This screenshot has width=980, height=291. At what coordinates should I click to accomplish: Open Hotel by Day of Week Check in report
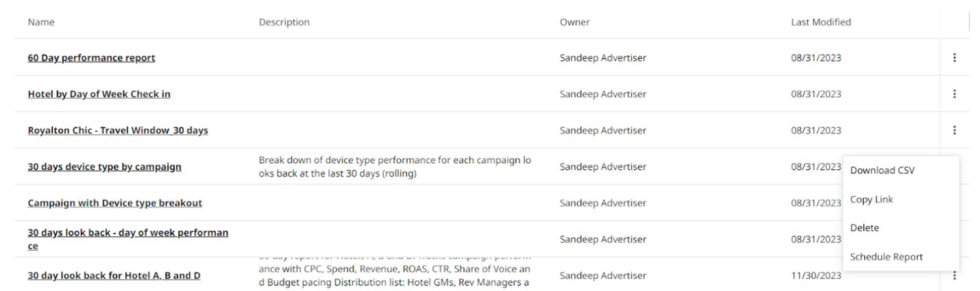point(99,94)
